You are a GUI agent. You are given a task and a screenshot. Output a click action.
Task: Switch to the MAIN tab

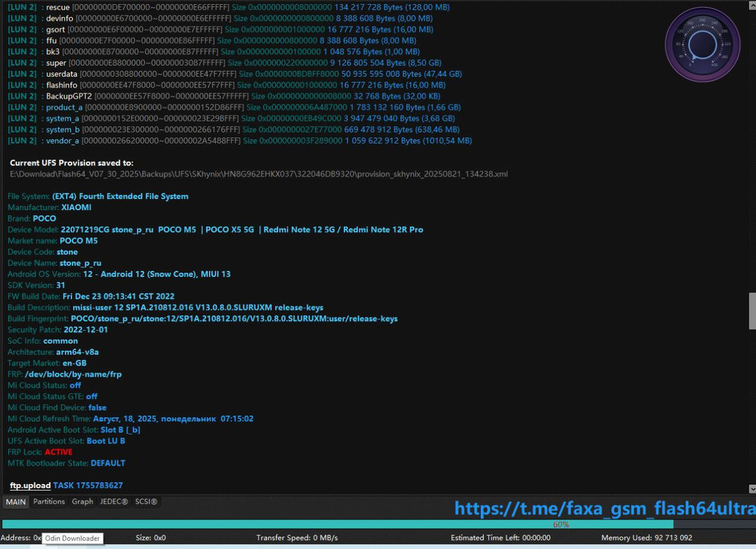16,502
